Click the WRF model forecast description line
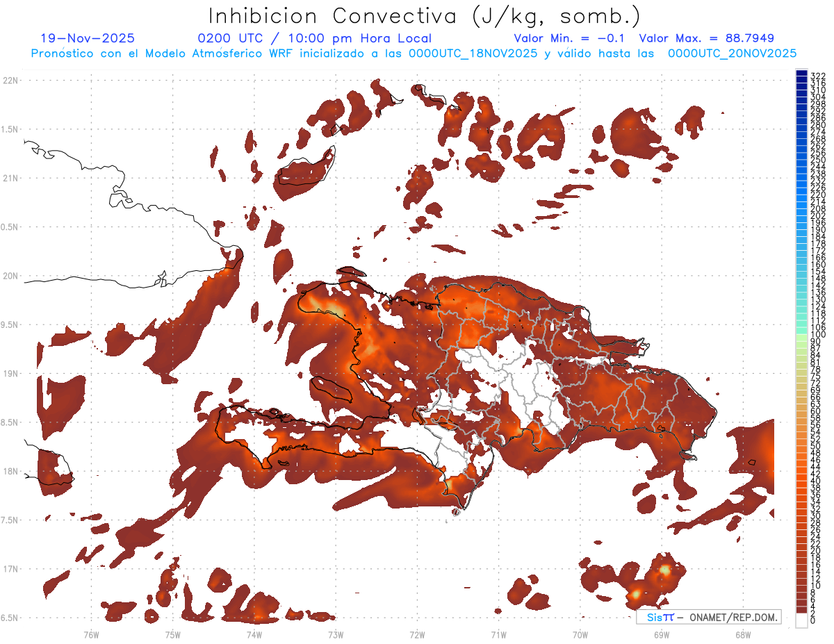834x644 pixels. click(414, 53)
